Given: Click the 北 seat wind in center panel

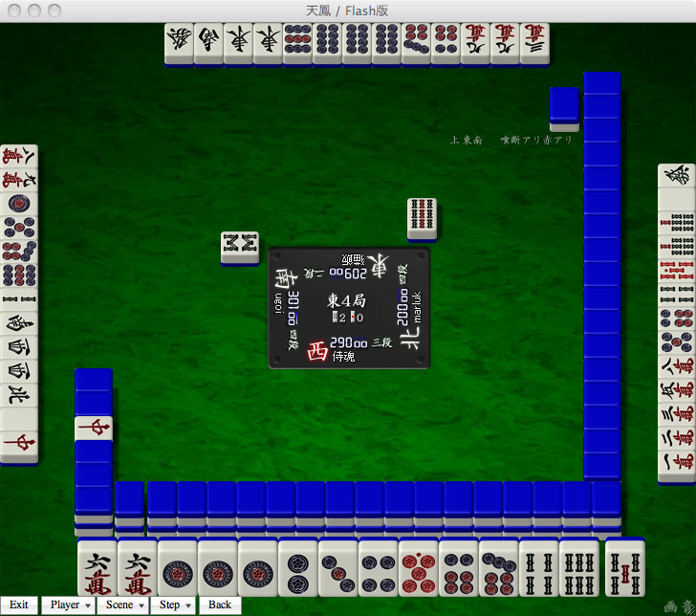Looking at the screenshot, I should [x=410, y=339].
